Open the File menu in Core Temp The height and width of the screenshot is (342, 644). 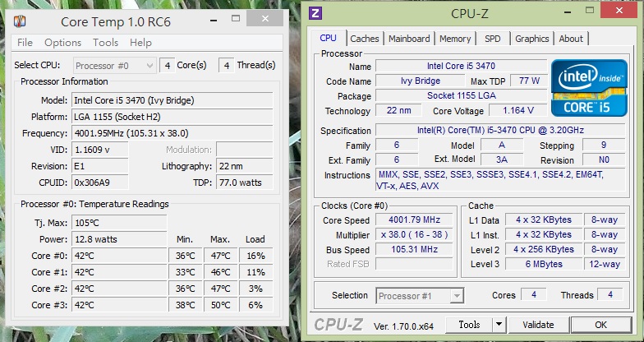click(25, 43)
